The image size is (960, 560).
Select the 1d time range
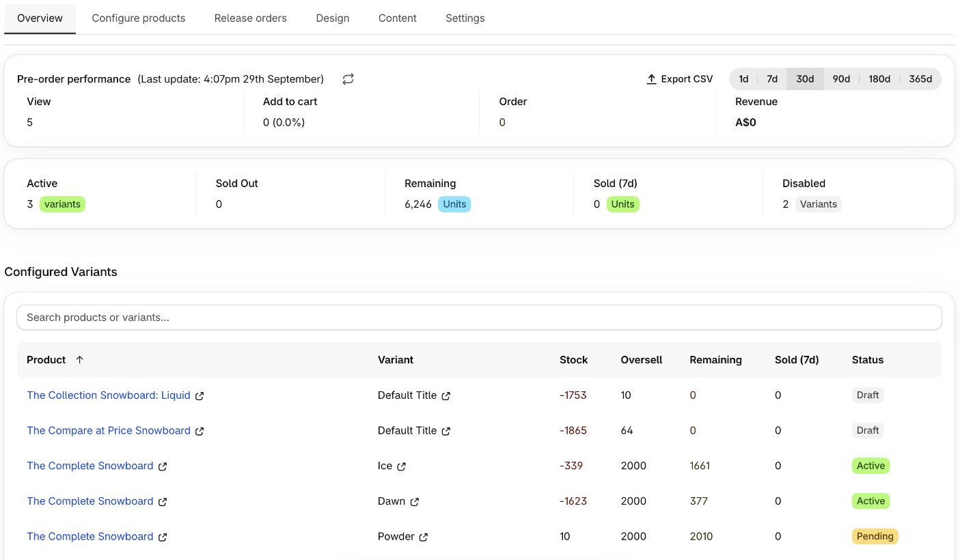pyautogui.click(x=743, y=79)
